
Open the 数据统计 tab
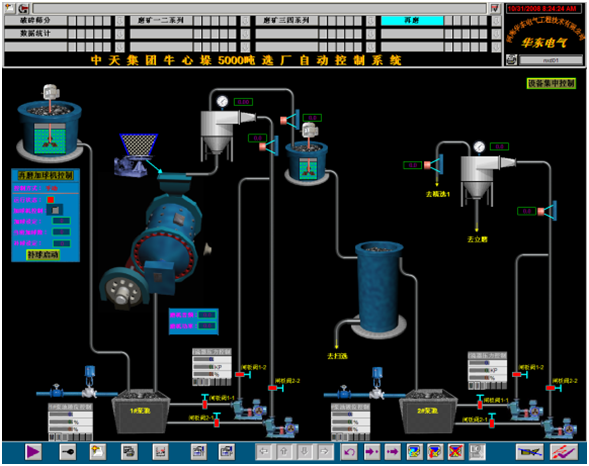tap(35, 34)
